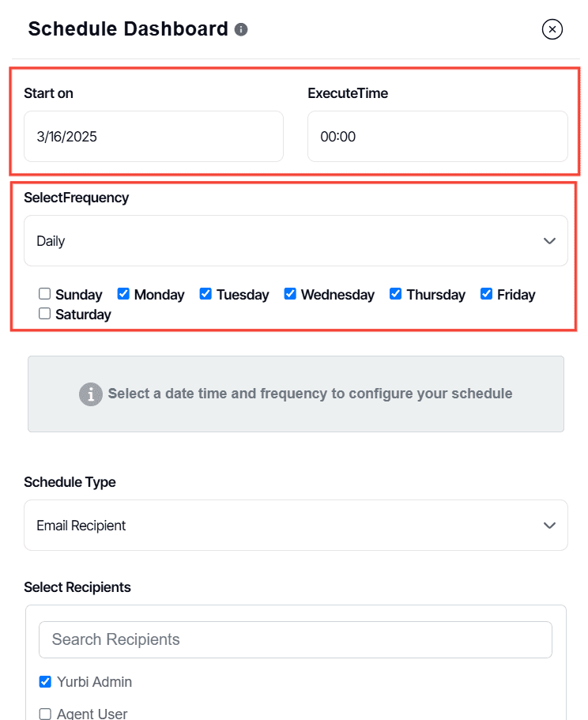Disable the Tuesday checkbox
The width and height of the screenshot is (588, 720).
205,293
